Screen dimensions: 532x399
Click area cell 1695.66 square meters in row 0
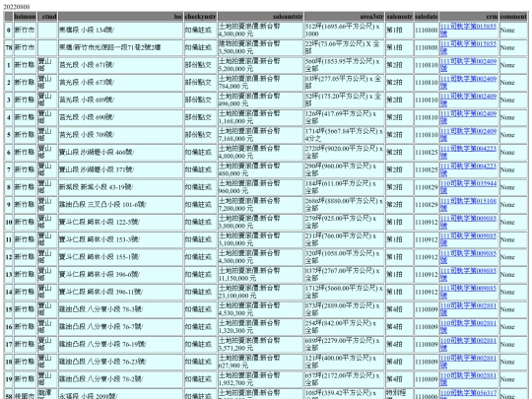pos(344,30)
